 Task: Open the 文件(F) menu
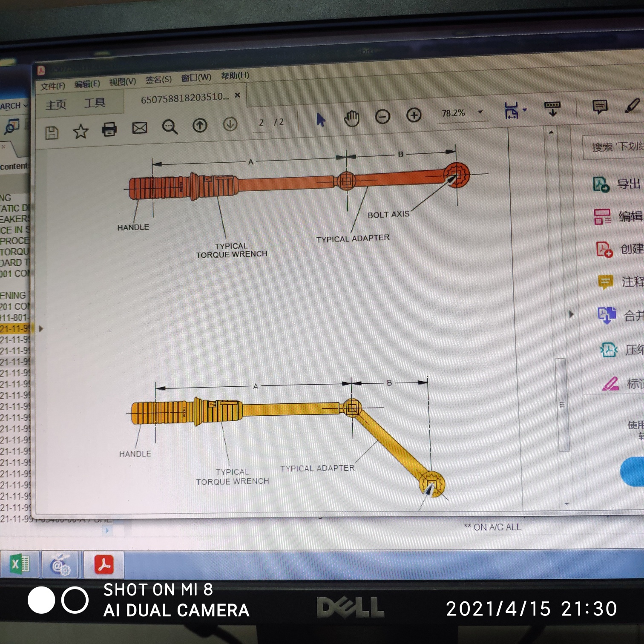(x=52, y=86)
